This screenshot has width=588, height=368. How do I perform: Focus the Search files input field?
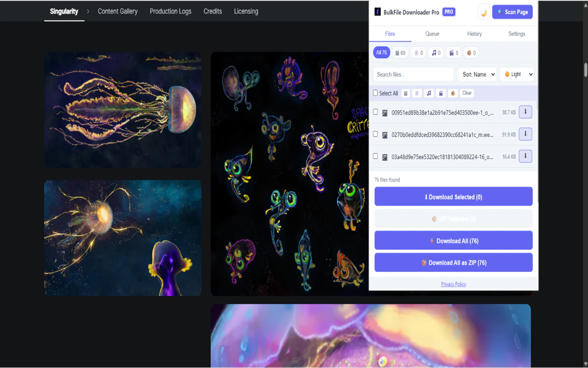413,74
